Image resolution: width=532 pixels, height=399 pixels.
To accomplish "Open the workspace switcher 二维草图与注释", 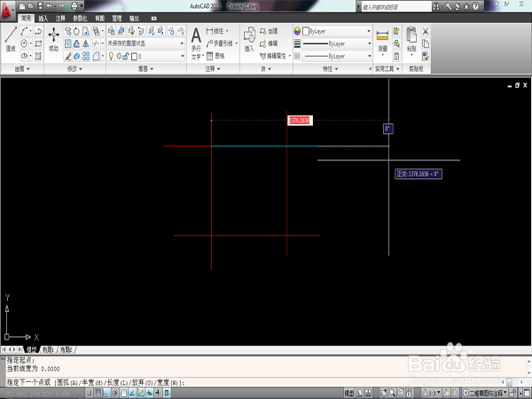I will click(x=485, y=393).
